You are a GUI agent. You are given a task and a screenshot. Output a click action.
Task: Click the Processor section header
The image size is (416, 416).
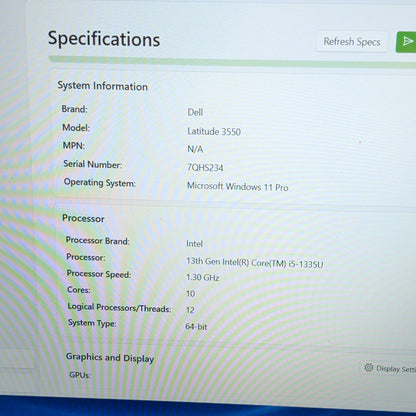[83, 218]
